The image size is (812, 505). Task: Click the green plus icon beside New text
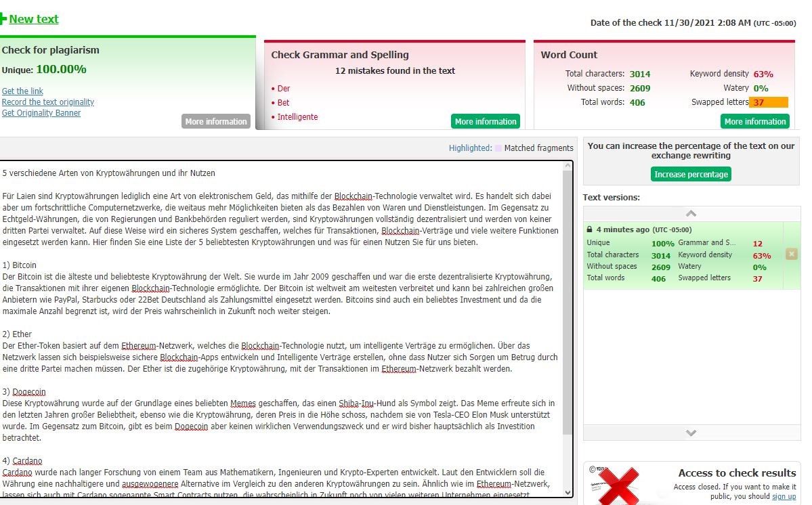3,19
